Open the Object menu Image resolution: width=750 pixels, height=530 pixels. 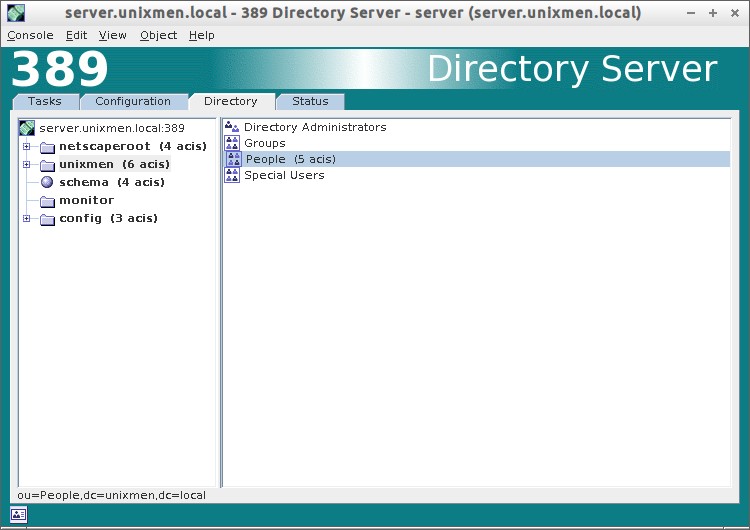point(158,35)
